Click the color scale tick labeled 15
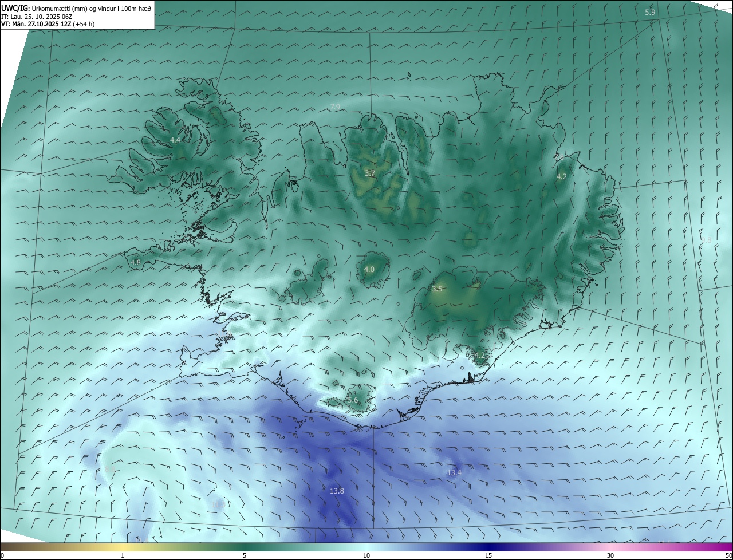This screenshot has width=733, height=560. 488,555
